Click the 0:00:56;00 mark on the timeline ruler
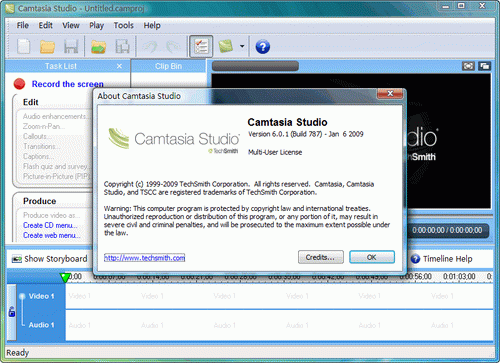Screen dimensions: 500x363 click(415, 276)
